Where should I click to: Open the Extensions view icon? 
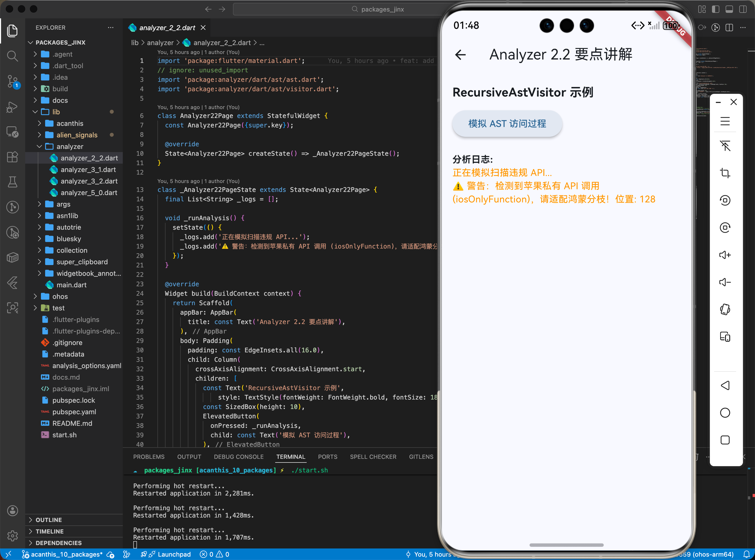tap(13, 157)
